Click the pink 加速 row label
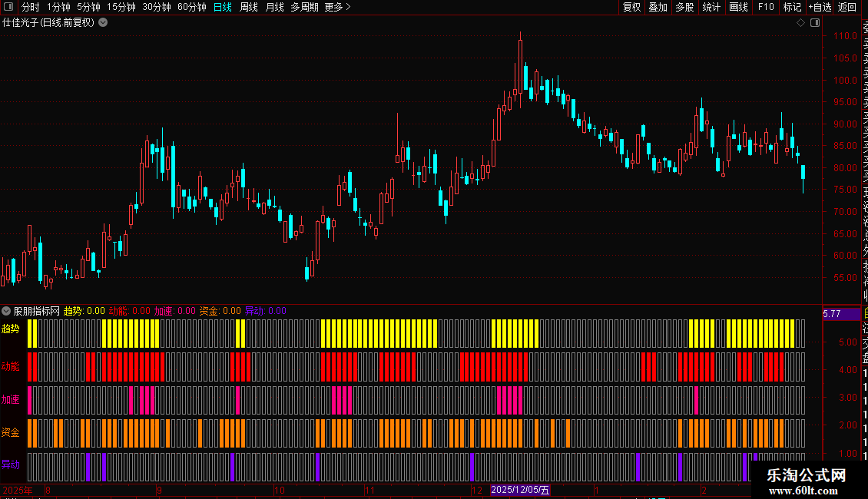 (x=11, y=399)
